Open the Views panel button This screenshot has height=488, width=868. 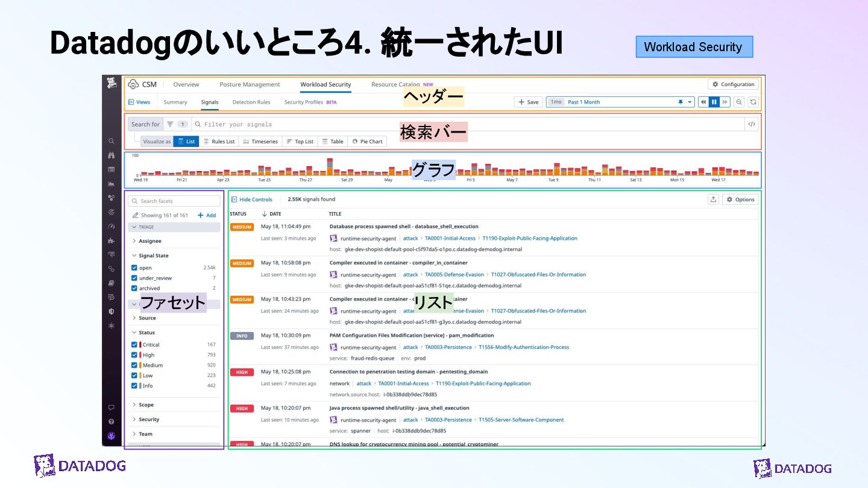[x=139, y=102]
